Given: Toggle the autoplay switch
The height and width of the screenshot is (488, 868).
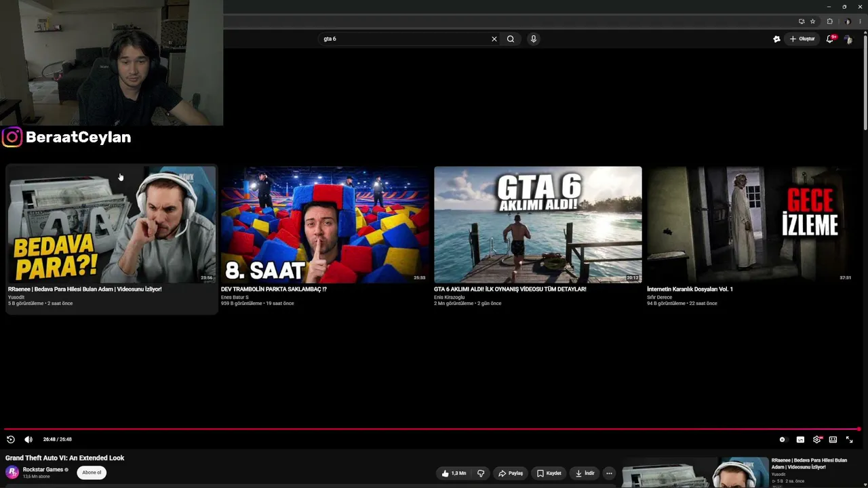Looking at the screenshot, I should tap(783, 439).
